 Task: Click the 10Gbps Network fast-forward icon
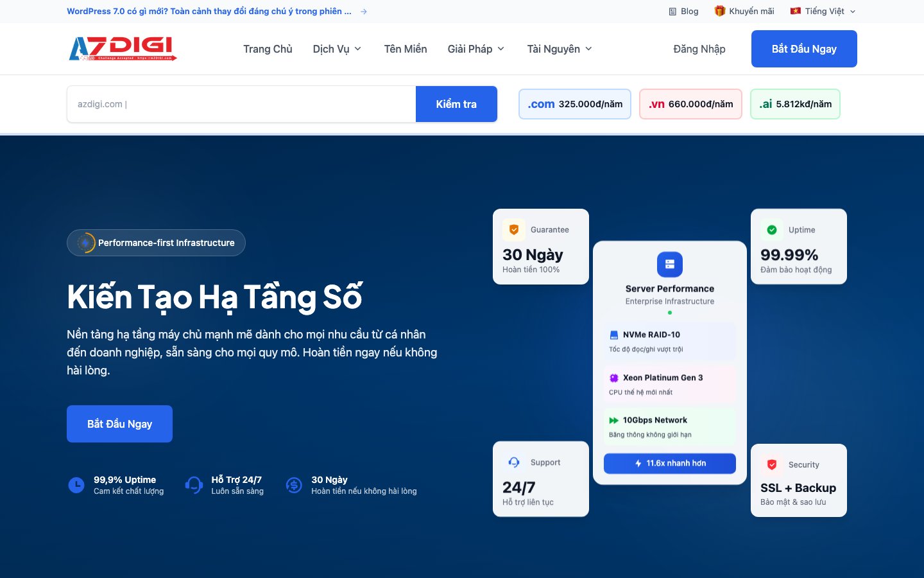(613, 420)
